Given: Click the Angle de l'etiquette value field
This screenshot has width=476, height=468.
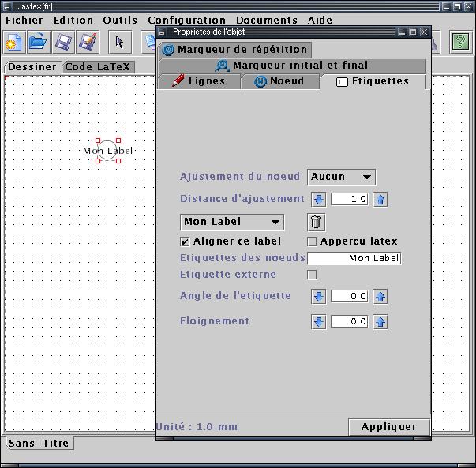Looking at the screenshot, I should 350,296.
